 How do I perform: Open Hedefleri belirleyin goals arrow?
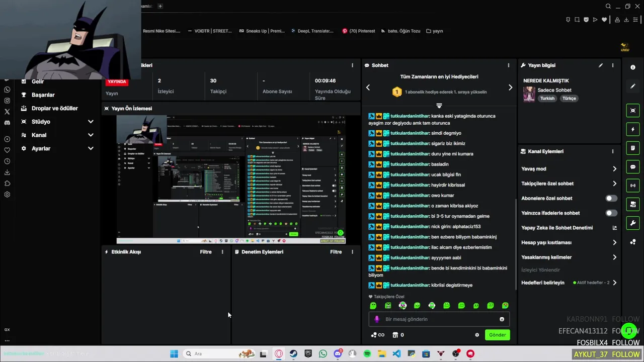pyautogui.click(x=614, y=283)
